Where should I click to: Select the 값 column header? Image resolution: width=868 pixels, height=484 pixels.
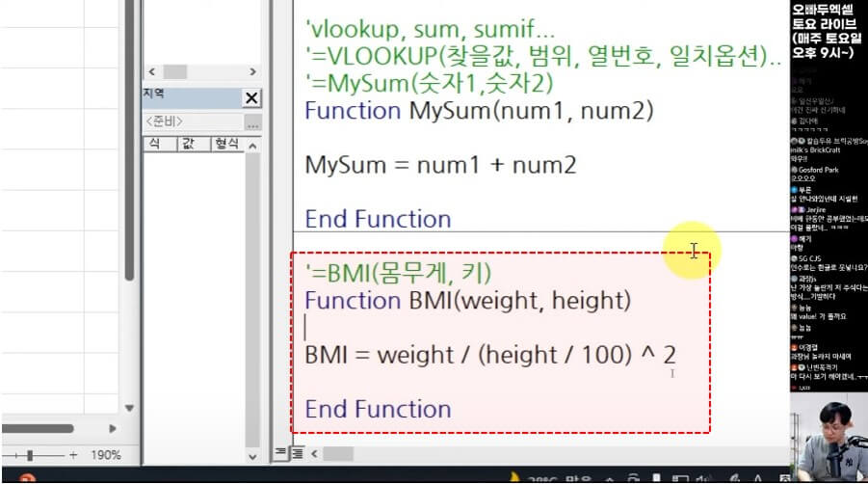coord(188,144)
